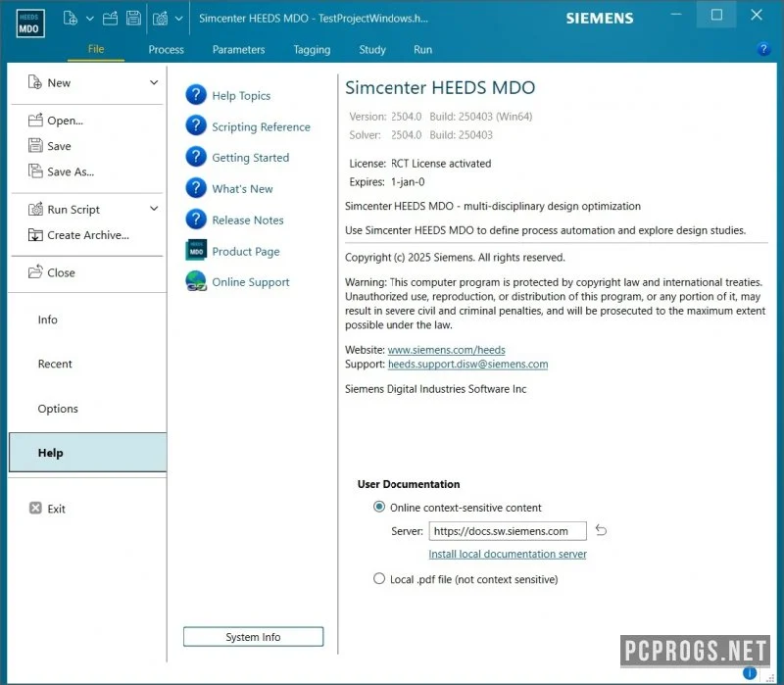The width and height of the screenshot is (784, 685).
Task: Select Local .pdf file radio button
Action: click(x=379, y=578)
